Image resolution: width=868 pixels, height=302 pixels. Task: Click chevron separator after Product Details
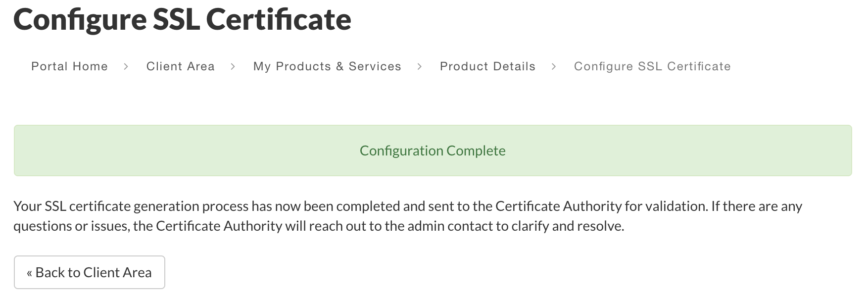pos(554,67)
